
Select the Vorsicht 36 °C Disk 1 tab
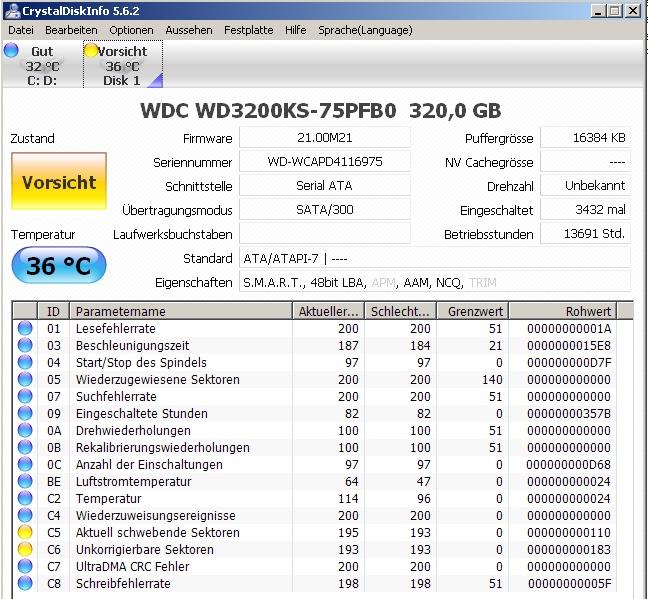pos(123,64)
